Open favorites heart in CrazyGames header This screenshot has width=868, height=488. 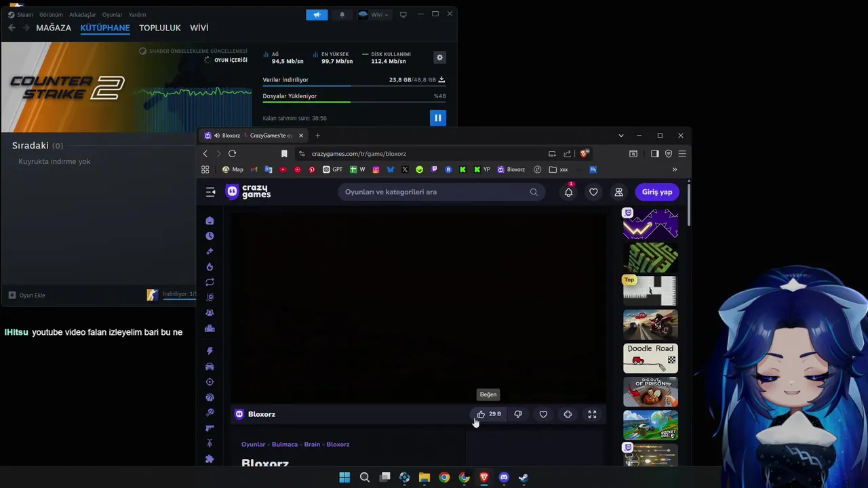[x=593, y=192]
